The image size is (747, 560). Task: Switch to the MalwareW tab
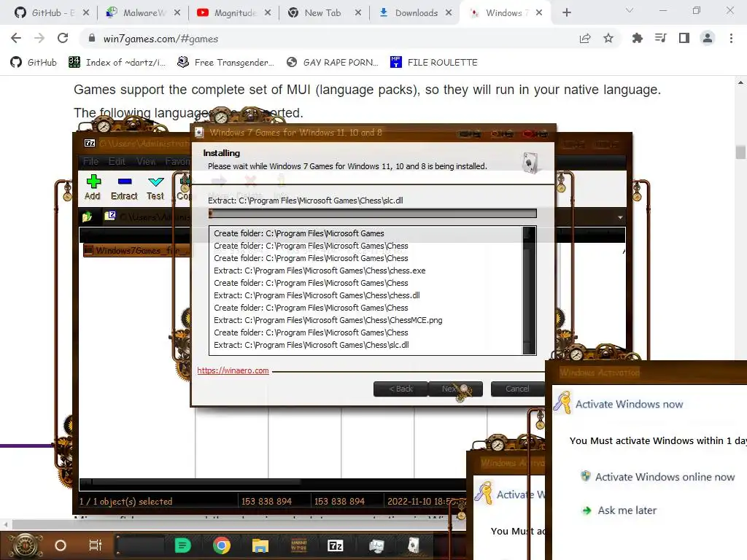point(142,13)
